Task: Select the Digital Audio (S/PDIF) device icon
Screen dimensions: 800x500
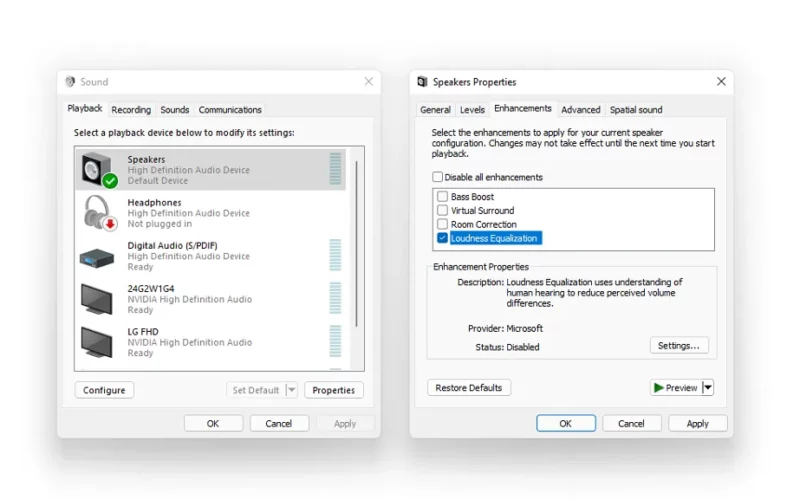Action: [96, 258]
